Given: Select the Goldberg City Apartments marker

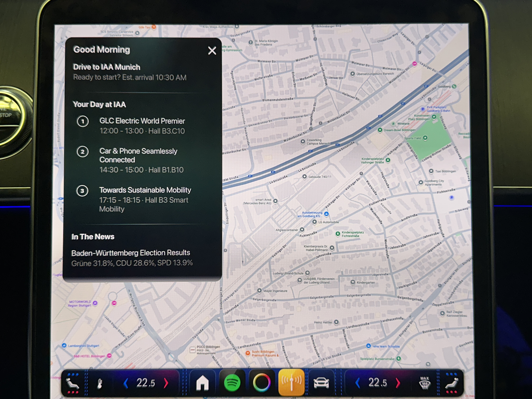Looking at the screenshot, I should (421, 182).
